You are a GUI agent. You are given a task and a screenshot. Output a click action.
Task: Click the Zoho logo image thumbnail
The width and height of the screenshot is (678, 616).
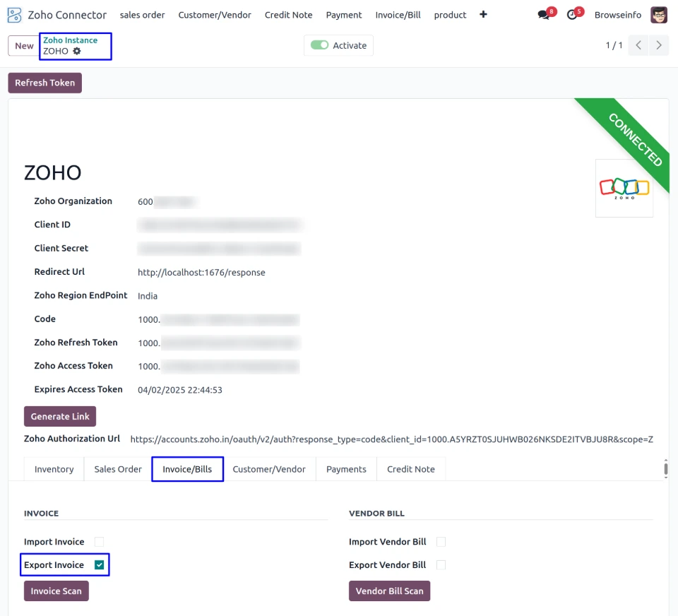(624, 188)
